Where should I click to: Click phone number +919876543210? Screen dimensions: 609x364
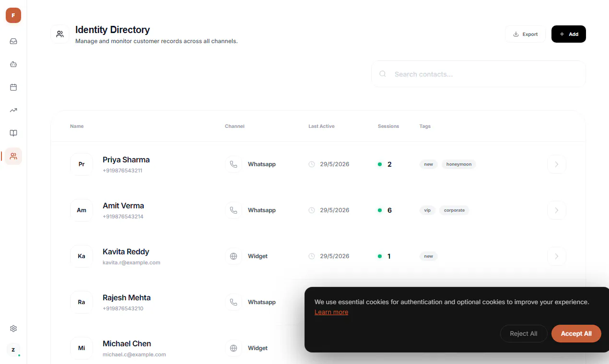[123, 308]
